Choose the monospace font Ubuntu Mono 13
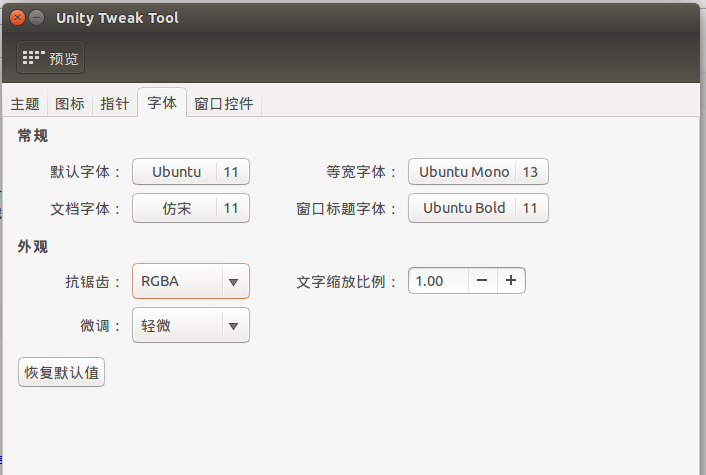 point(478,172)
